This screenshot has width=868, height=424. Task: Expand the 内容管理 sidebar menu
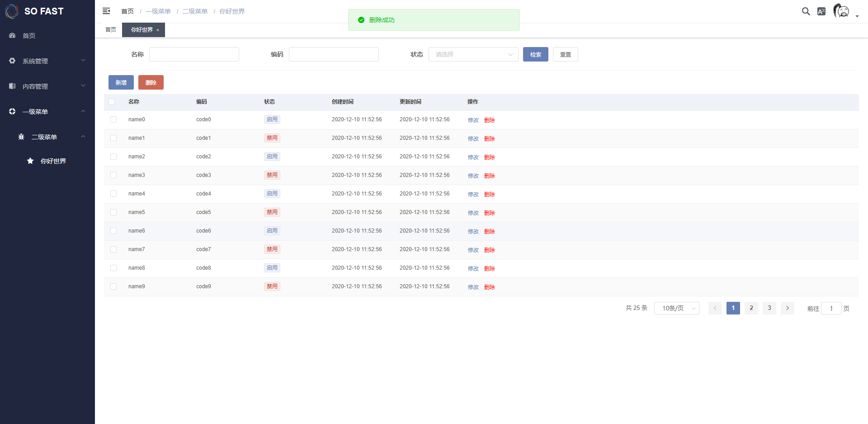pyautogui.click(x=47, y=86)
